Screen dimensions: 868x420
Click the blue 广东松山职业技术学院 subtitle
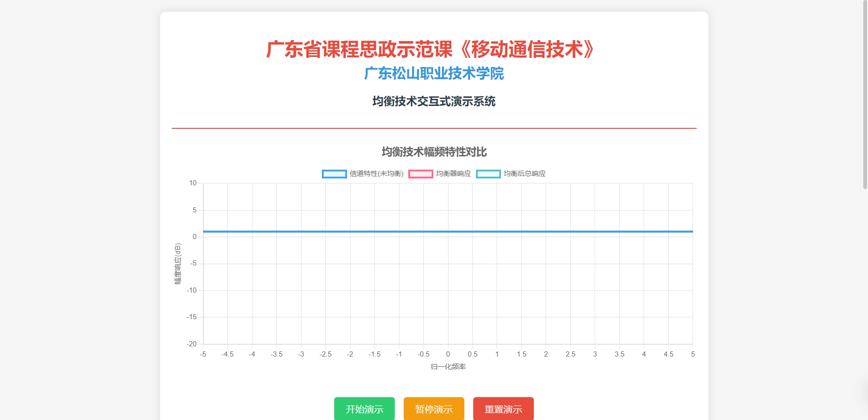click(x=434, y=74)
